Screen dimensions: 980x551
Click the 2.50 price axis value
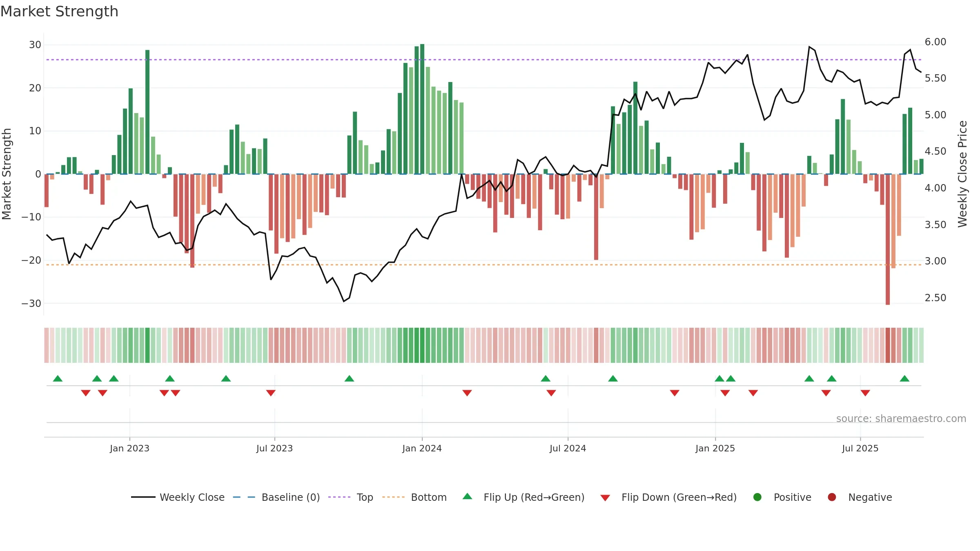935,298
